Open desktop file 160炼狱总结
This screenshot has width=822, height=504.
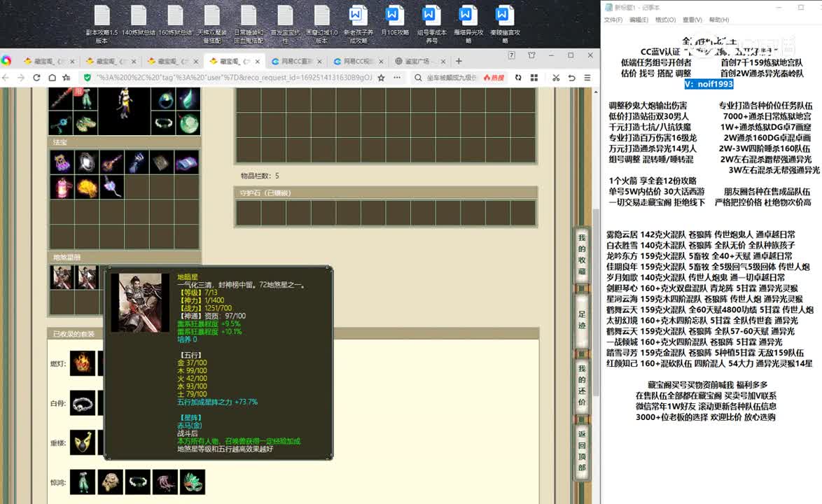pyautogui.click(x=175, y=21)
